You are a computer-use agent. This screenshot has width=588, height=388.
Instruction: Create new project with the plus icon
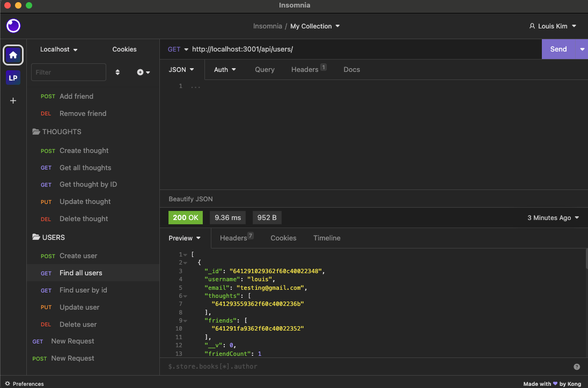click(13, 100)
